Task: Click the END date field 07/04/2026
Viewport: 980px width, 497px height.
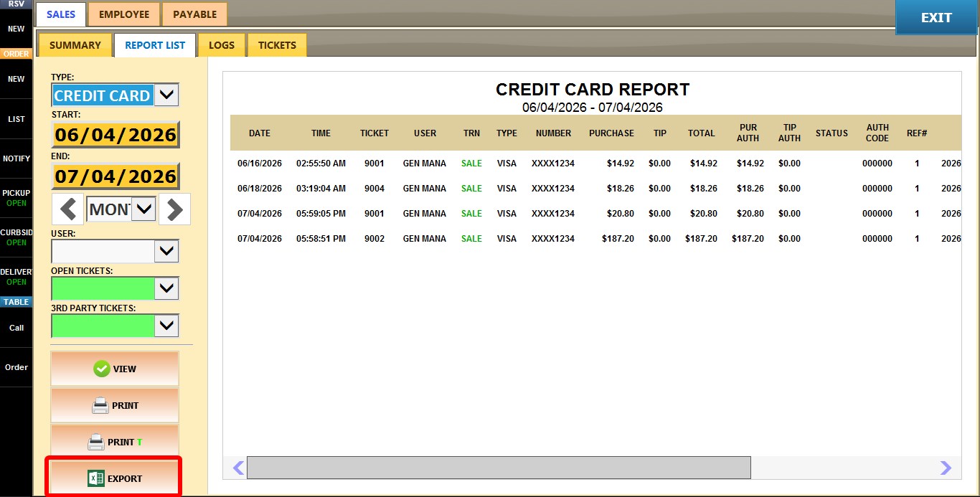Action: click(116, 176)
